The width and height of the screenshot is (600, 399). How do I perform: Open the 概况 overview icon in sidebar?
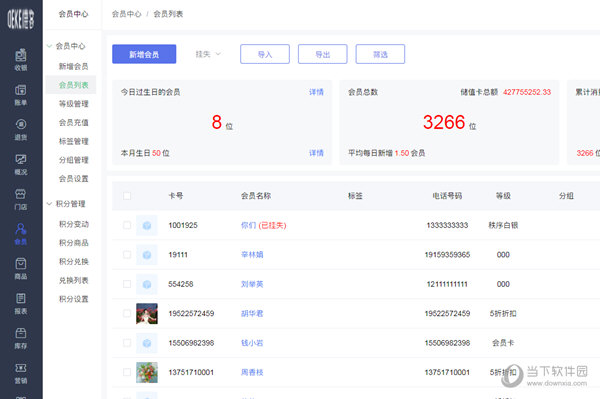pyautogui.click(x=21, y=164)
